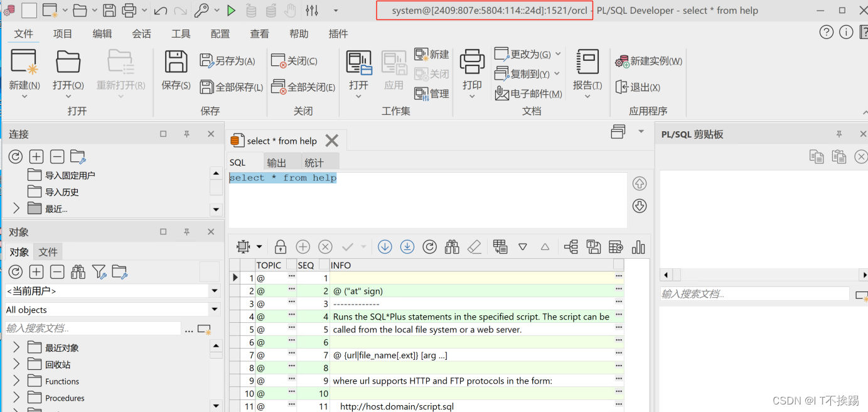Expand the Functions tree node
Image resolution: width=868 pixels, height=412 pixels.
point(16,381)
